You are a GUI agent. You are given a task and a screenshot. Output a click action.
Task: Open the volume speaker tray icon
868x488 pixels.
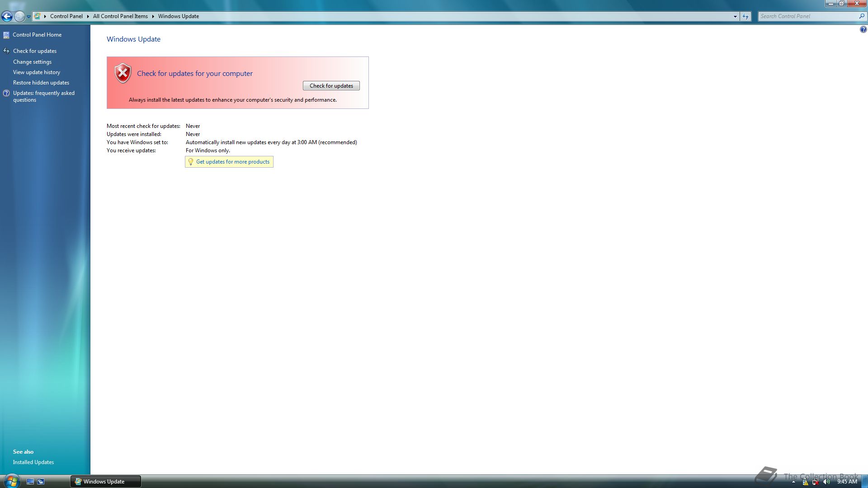826,482
